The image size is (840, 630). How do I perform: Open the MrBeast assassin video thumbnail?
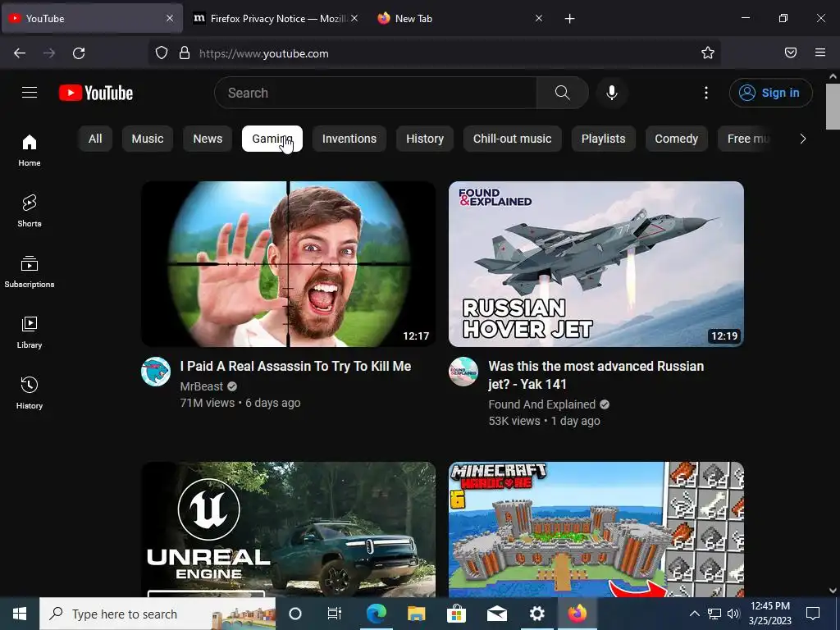point(288,264)
